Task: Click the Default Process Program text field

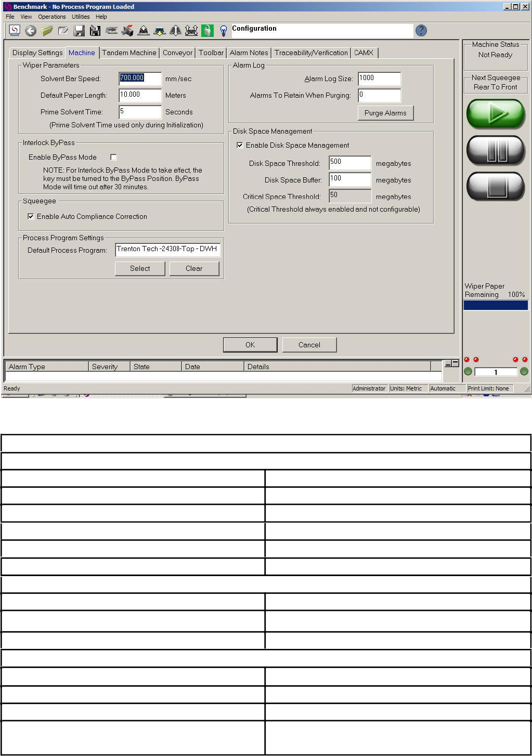Action: [168, 250]
